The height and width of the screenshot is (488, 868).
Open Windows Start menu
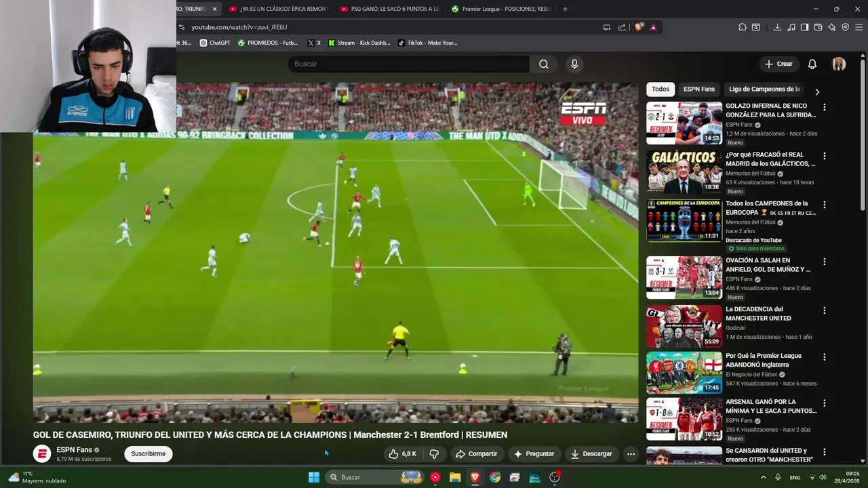pyautogui.click(x=314, y=477)
